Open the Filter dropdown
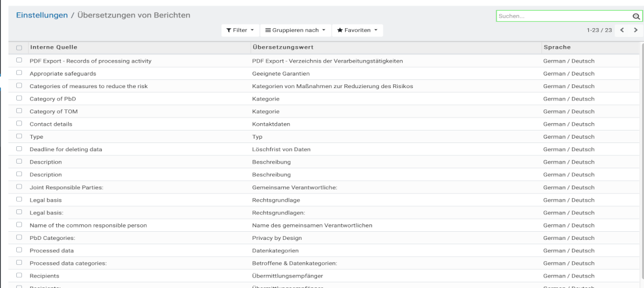 point(239,31)
